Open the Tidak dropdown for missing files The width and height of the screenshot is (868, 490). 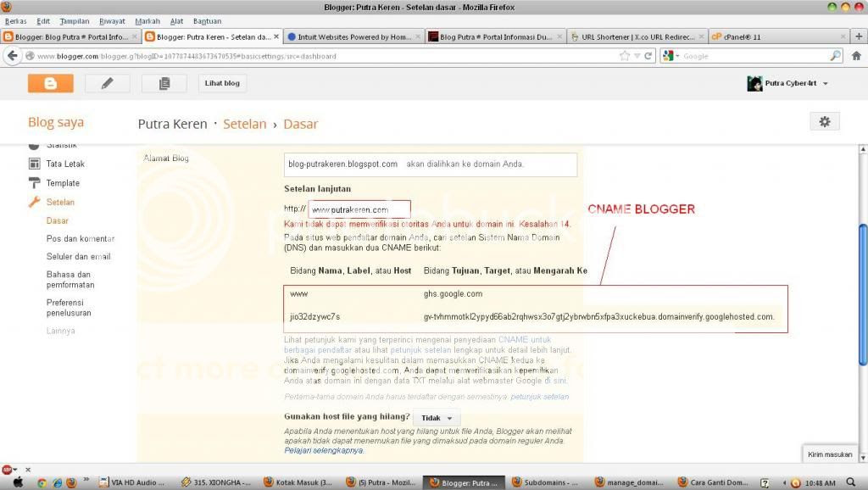click(437, 418)
